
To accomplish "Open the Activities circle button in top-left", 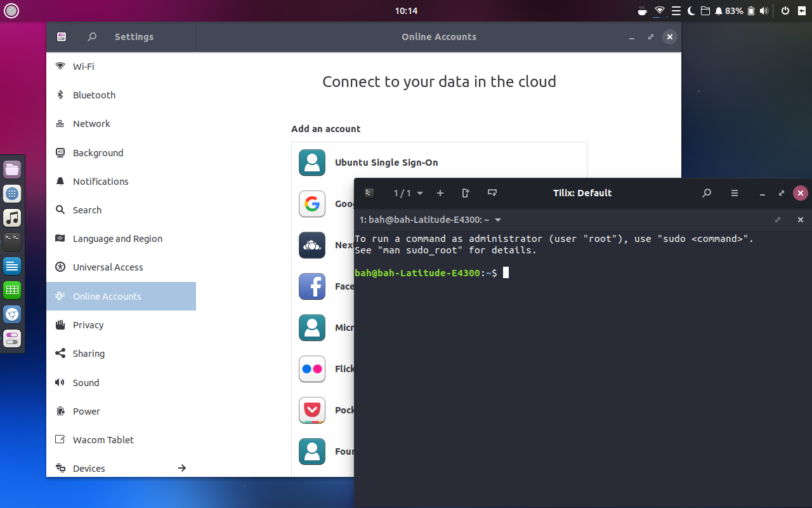I will (11, 11).
